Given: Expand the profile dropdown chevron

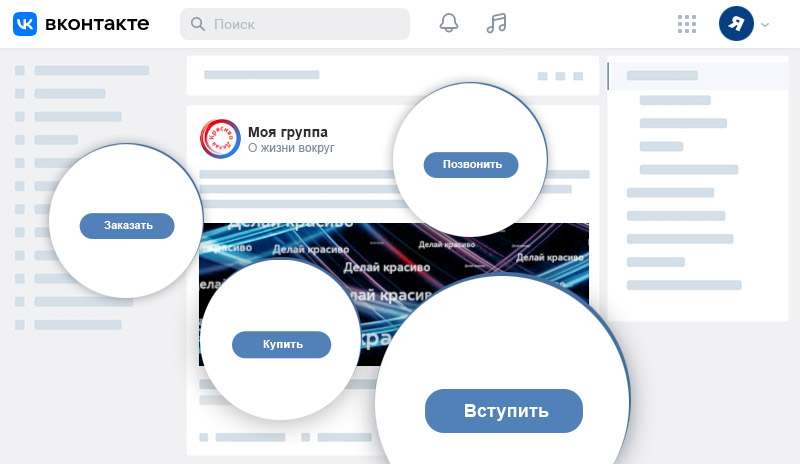Looking at the screenshot, I should [765, 24].
